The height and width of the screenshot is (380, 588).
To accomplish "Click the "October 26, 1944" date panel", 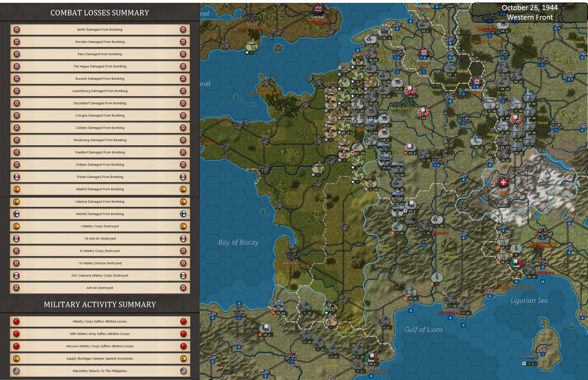I will [530, 12].
